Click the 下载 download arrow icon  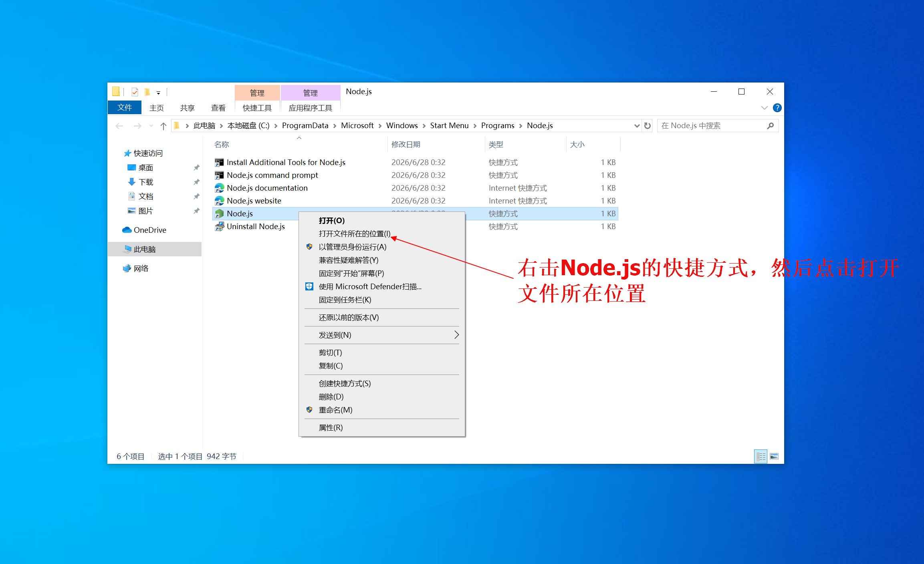(x=131, y=182)
